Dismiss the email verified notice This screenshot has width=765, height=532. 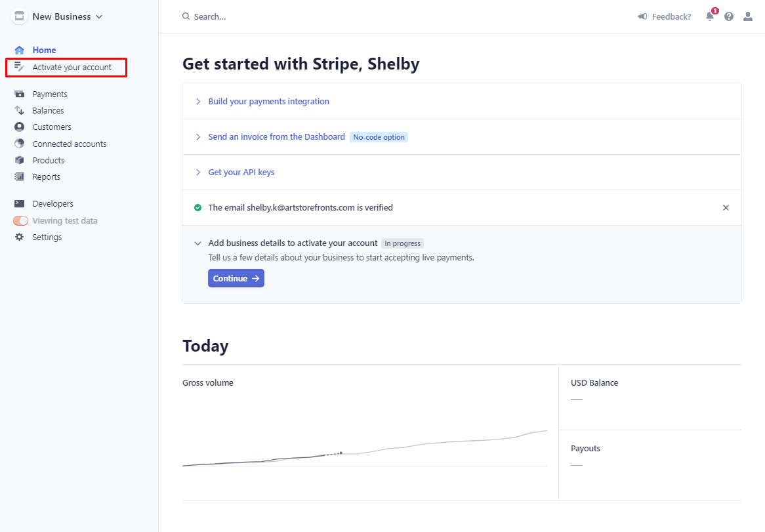[x=726, y=208]
